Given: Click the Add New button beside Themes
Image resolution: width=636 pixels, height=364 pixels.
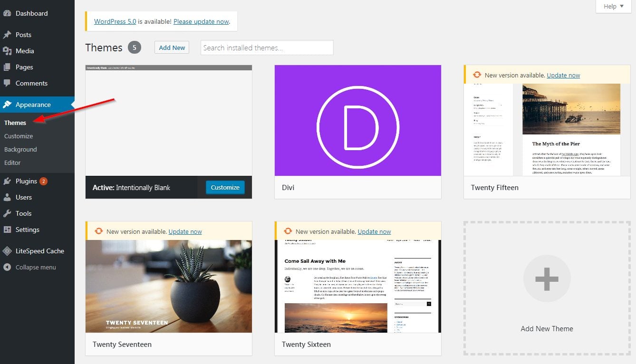Looking at the screenshot, I should point(172,48).
